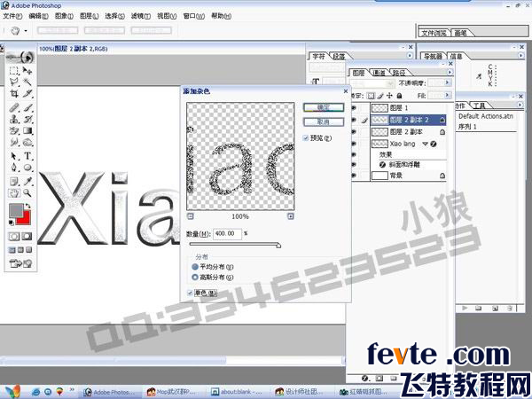The image size is (532, 399).
Task: Enable the 单色 monochromatic checkbox
Action: coord(189,293)
